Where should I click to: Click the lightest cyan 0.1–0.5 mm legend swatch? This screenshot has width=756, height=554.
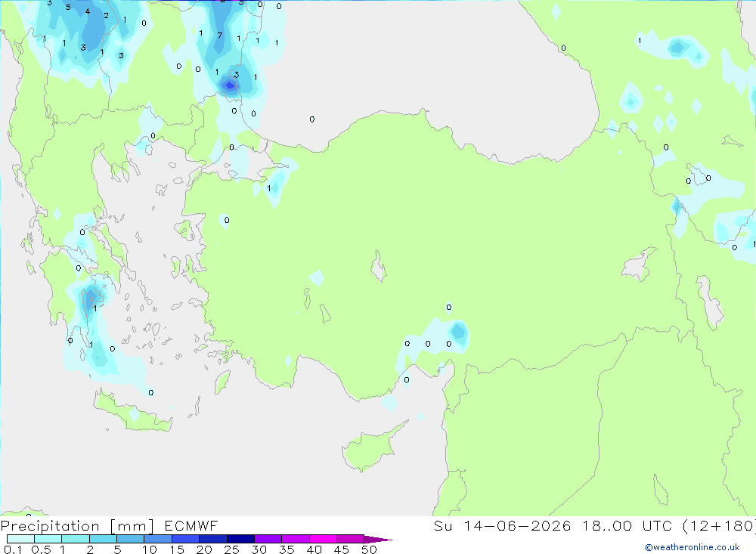(x=20, y=539)
